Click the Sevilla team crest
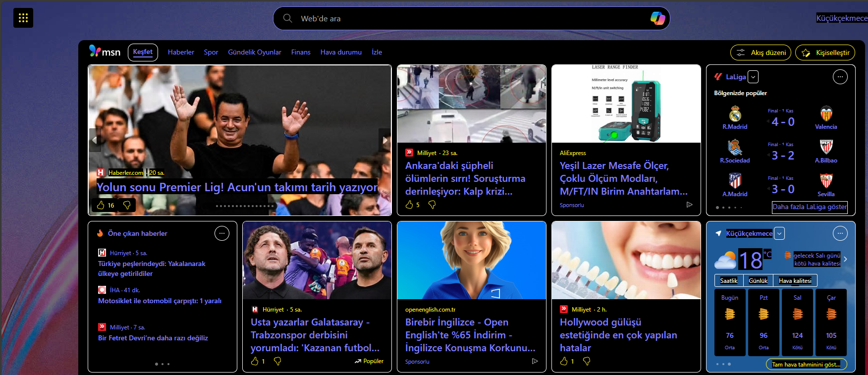Viewport: 868px width, 375px height. [826, 181]
